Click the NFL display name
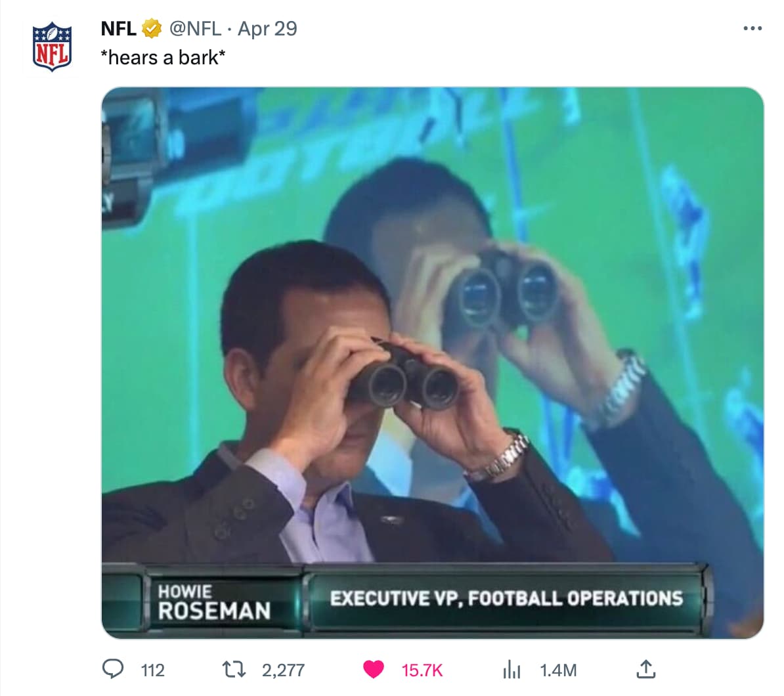784x696 pixels. click(x=118, y=28)
